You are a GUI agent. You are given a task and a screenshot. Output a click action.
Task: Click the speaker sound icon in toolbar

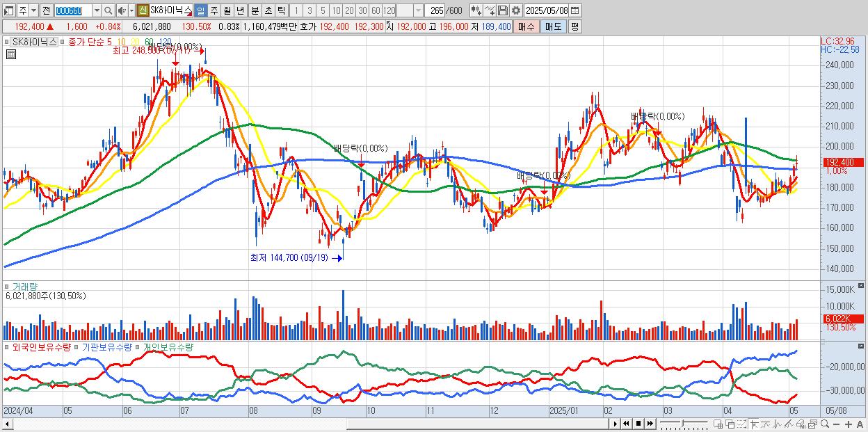121,10
